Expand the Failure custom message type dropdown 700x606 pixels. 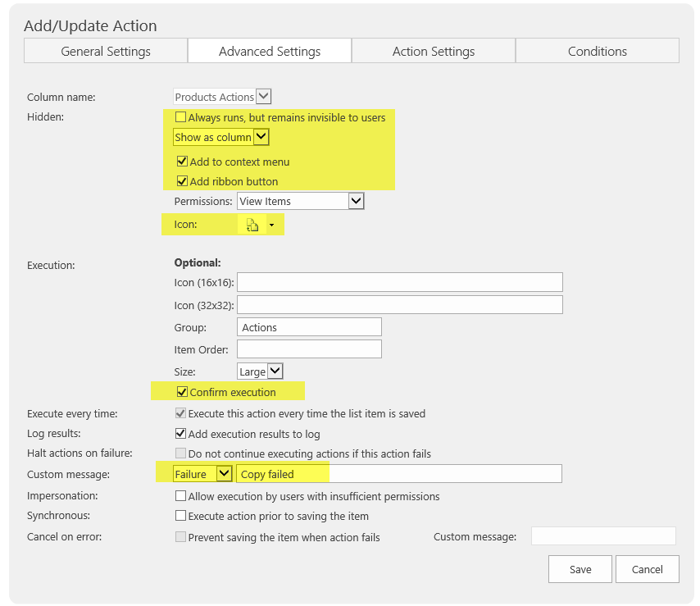pos(202,474)
